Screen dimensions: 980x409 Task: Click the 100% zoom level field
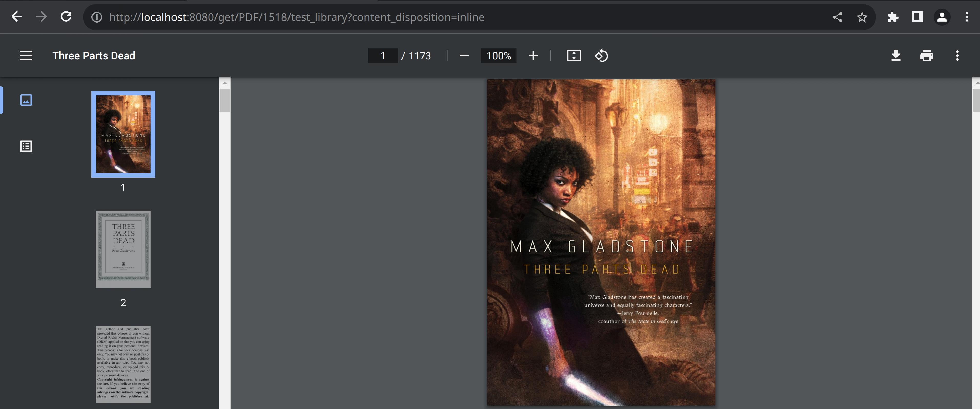pyautogui.click(x=498, y=56)
